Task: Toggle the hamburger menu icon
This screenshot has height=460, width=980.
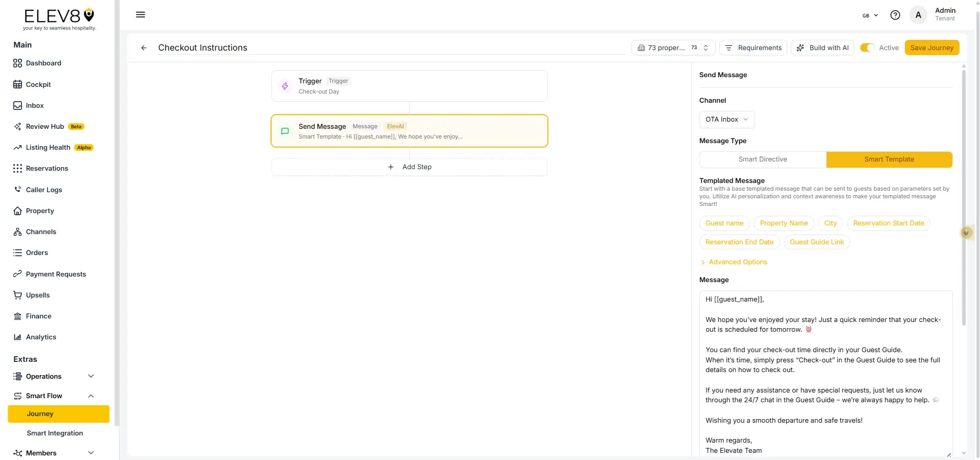Action: pyautogui.click(x=141, y=15)
